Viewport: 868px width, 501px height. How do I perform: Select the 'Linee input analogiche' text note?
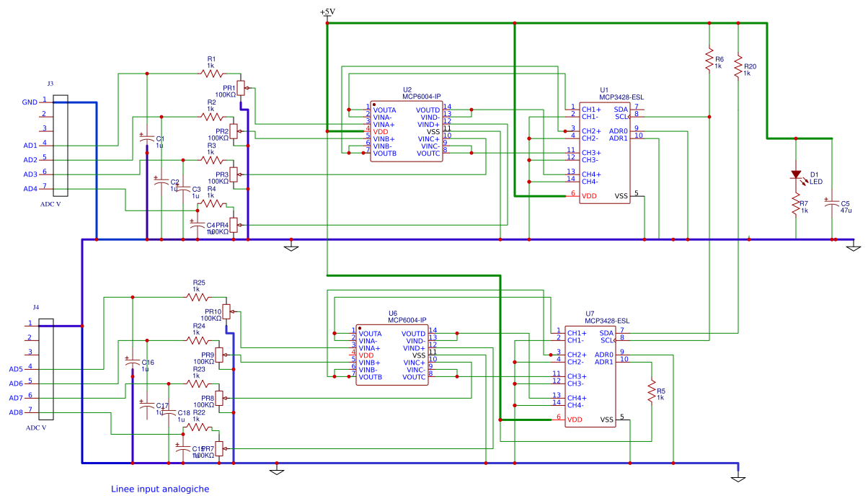[x=160, y=489]
